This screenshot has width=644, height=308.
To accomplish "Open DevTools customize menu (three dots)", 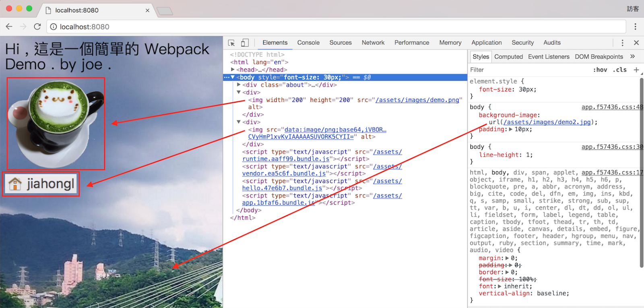I will click(622, 43).
